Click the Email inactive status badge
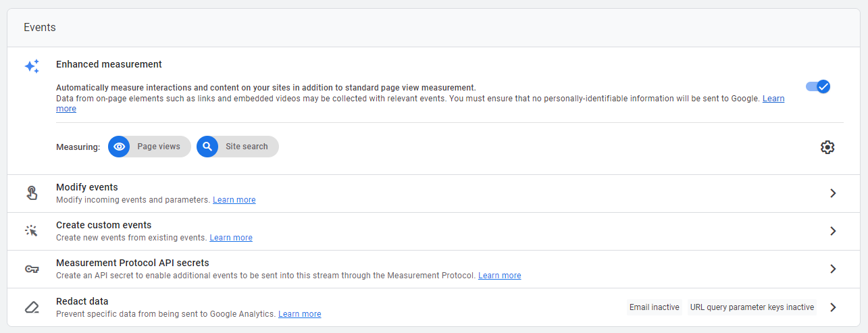 [x=654, y=307]
